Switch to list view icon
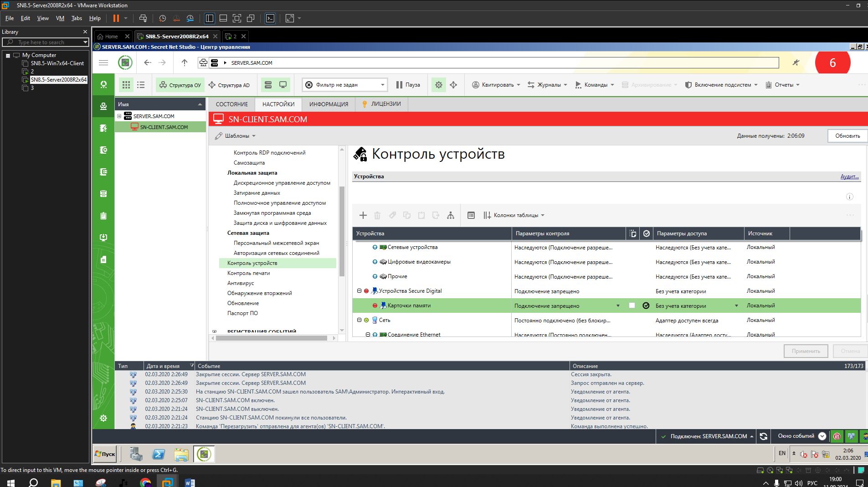 tap(141, 85)
